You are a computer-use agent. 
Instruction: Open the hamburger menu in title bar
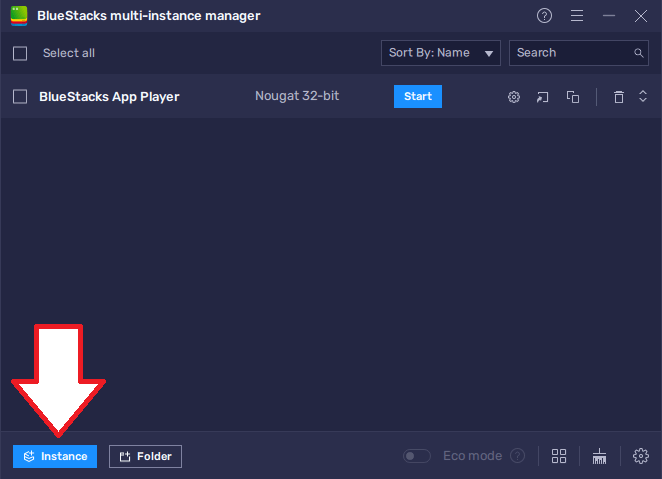[577, 16]
